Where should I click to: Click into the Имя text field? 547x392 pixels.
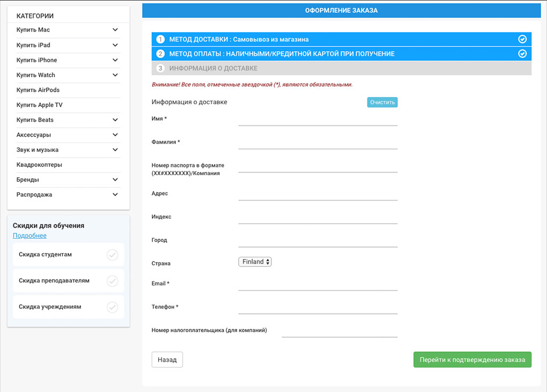(318, 119)
